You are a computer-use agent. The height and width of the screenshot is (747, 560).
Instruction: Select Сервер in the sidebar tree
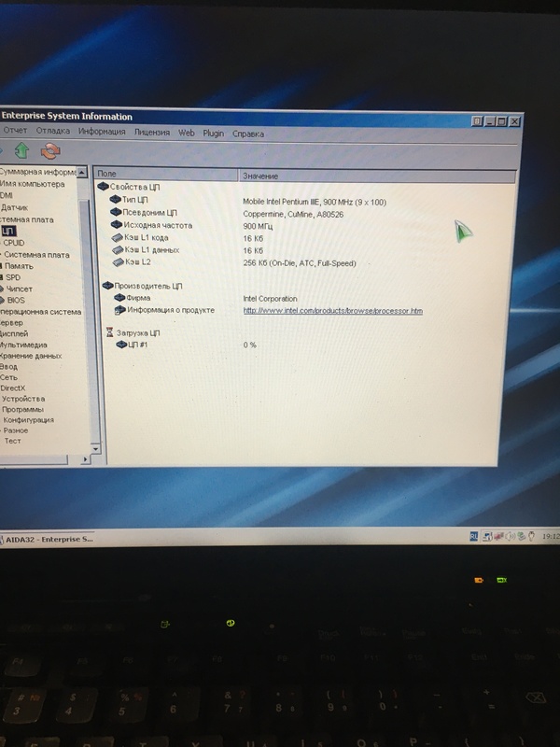11,322
